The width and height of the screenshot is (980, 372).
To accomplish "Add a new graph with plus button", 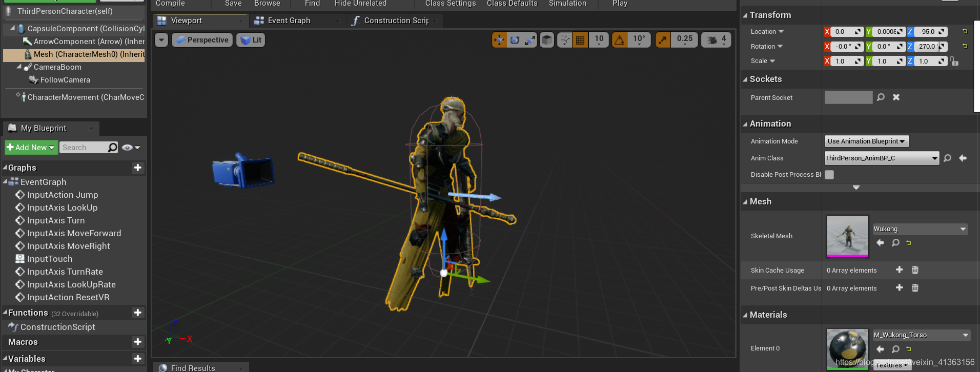I will (137, 168).
